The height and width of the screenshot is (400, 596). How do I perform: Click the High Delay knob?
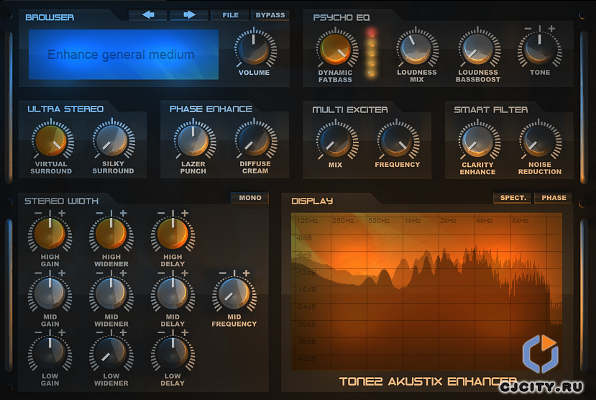173,233
